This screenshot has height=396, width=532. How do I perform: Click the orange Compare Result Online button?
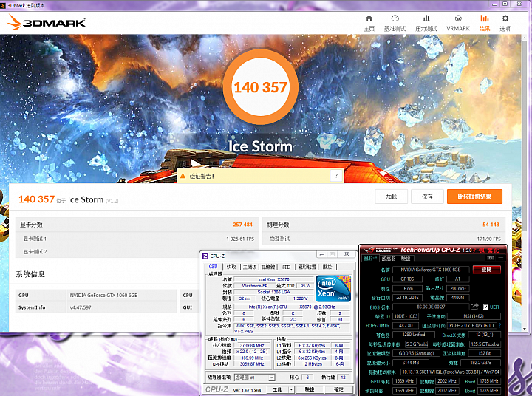(x=474, y=197)
